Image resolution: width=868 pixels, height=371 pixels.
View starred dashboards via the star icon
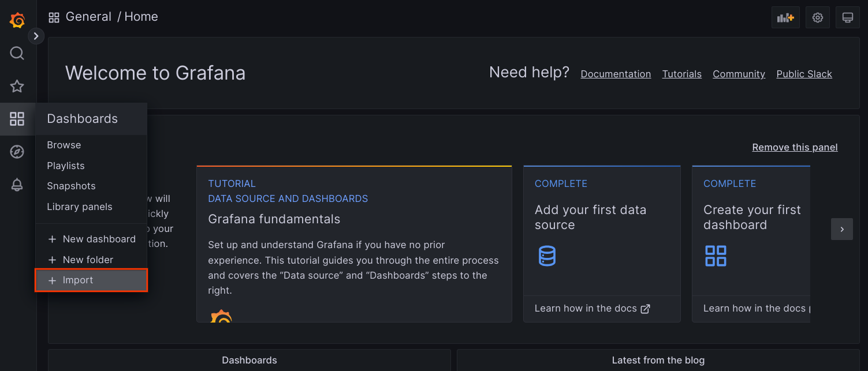[17, 86]
